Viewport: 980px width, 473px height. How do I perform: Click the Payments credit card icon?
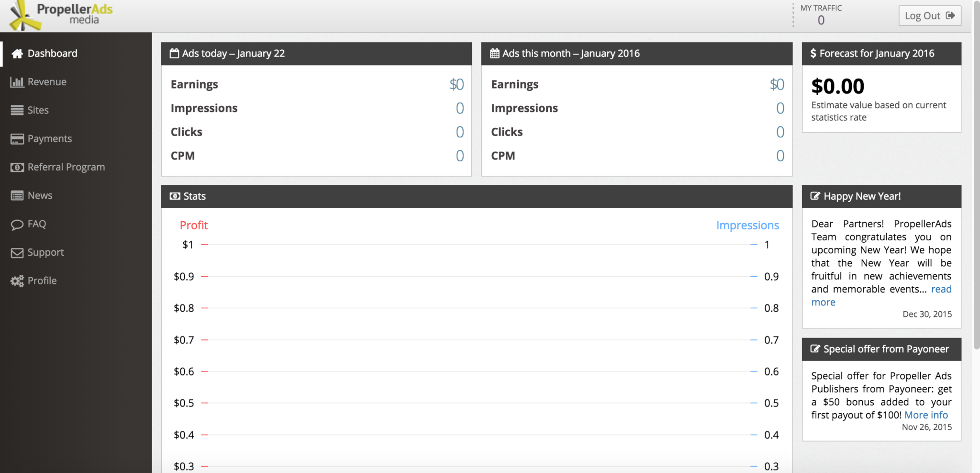pyautogui.click(x=17, y=139)
